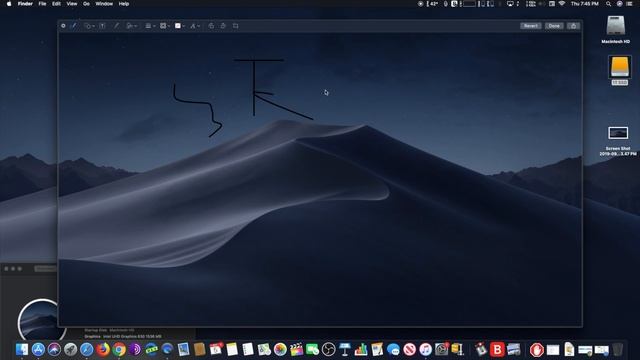Open Messages from the dock

tap(393, 349)
